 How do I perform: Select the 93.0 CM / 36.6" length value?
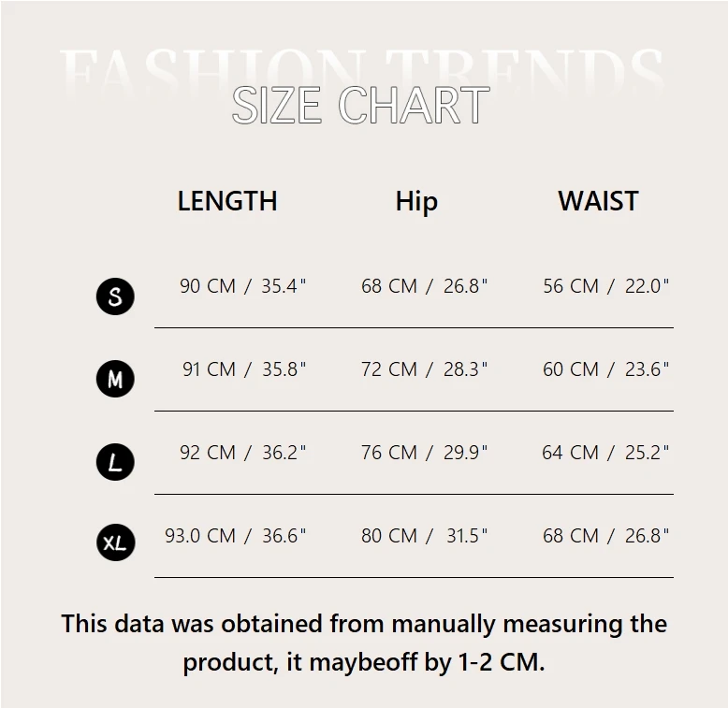[236, 536]
